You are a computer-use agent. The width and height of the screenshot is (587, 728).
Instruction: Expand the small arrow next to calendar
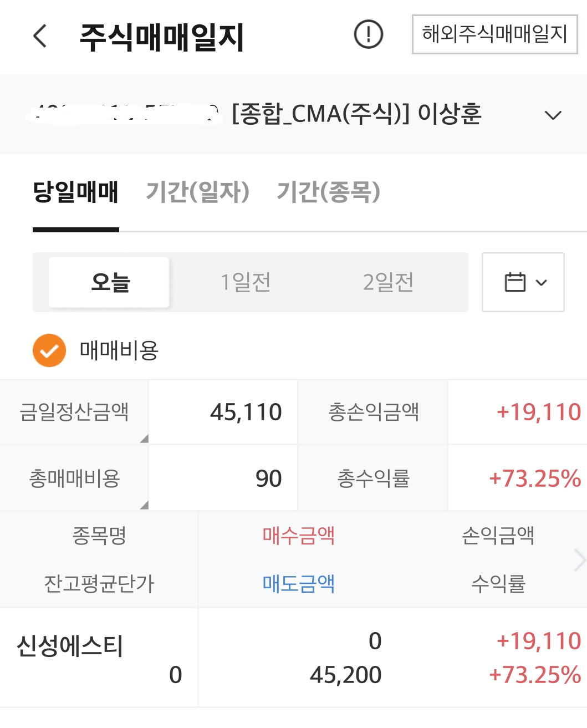point(542,283)
